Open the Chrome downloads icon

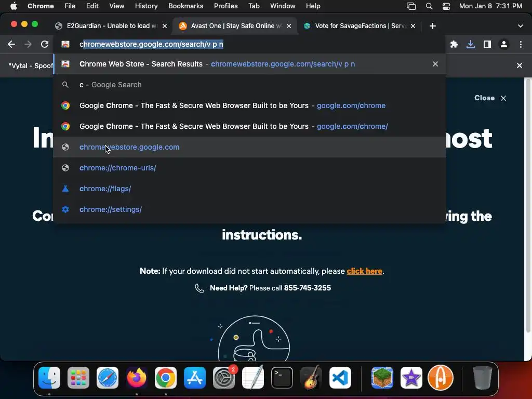point(471,45)
